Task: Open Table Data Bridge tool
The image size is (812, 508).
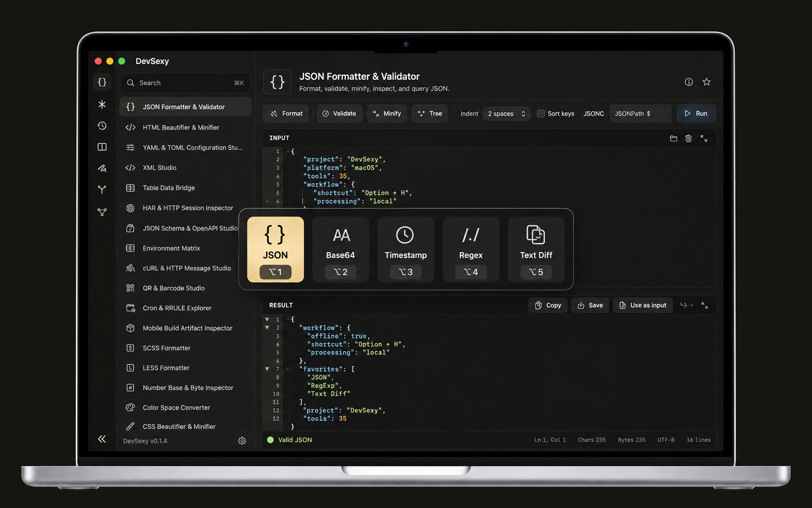Action: (x=185, y=188)
